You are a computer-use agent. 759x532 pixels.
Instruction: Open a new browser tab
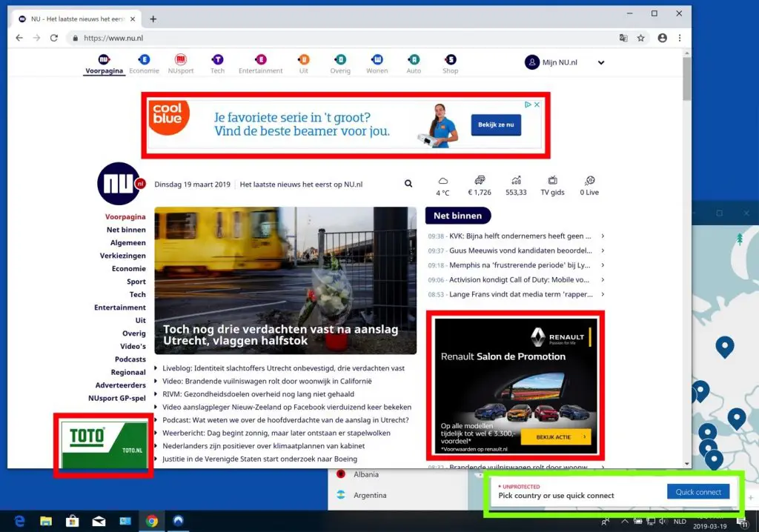click(153, 19)
